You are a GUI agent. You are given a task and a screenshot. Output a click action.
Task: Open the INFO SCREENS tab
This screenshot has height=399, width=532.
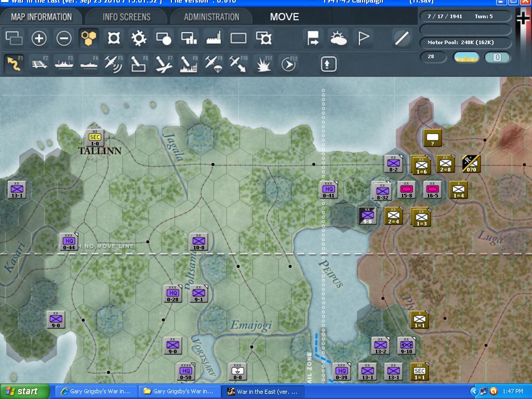[x=127, y=17]
